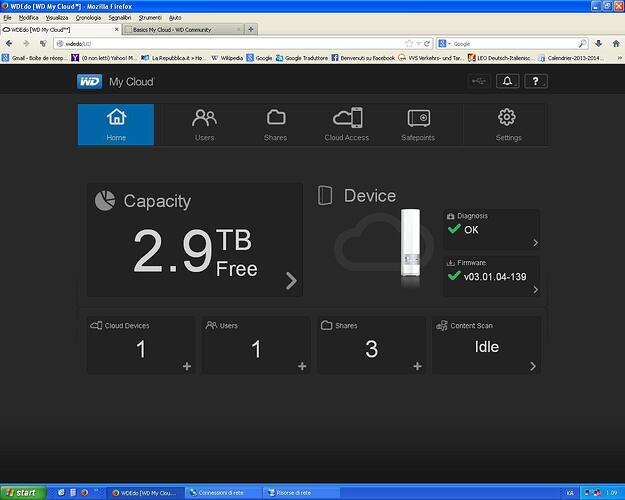
Task: Expand the Firmware panel arrow
Action: tap(536, 289)
